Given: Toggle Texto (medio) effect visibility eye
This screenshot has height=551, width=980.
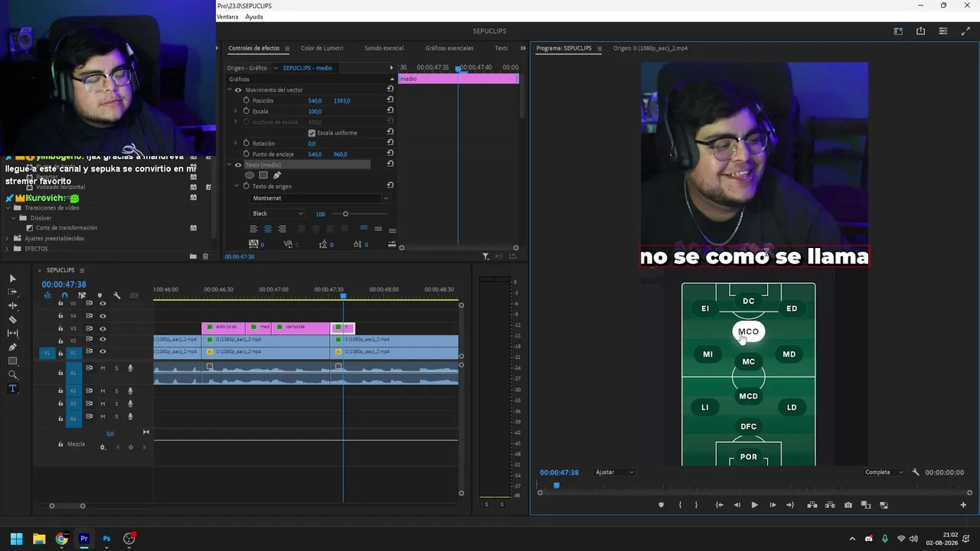Looking at the screenshot, I should [237, 165].
